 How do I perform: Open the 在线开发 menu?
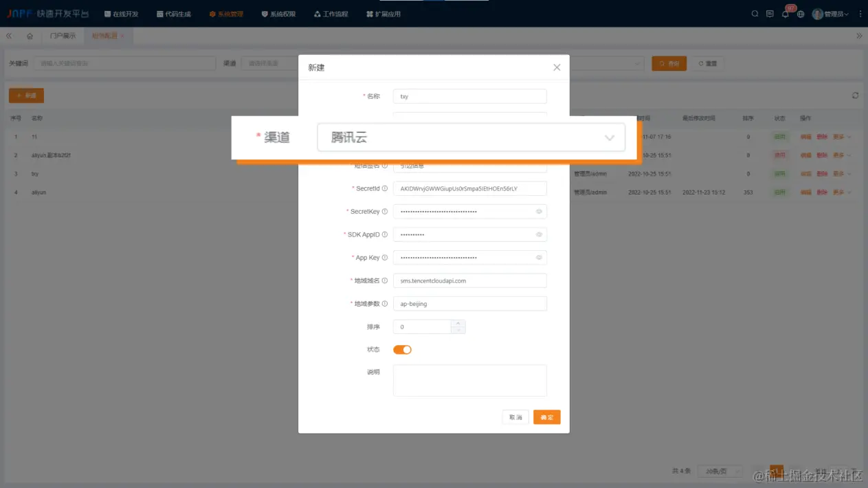point(122,14)
